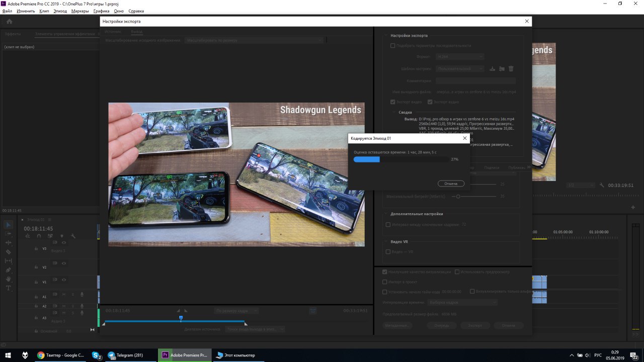The image size is (644, 362).
Task: Open 'Интерполяция времени' dropdown
Action: click(462, 303)
